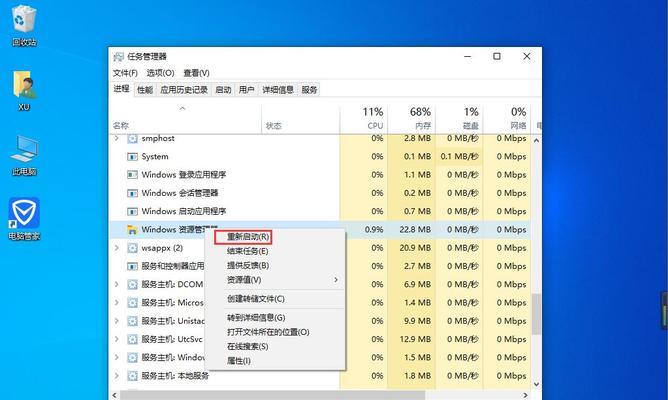Click the vertical scrollbar down arrow

point(536,384)
